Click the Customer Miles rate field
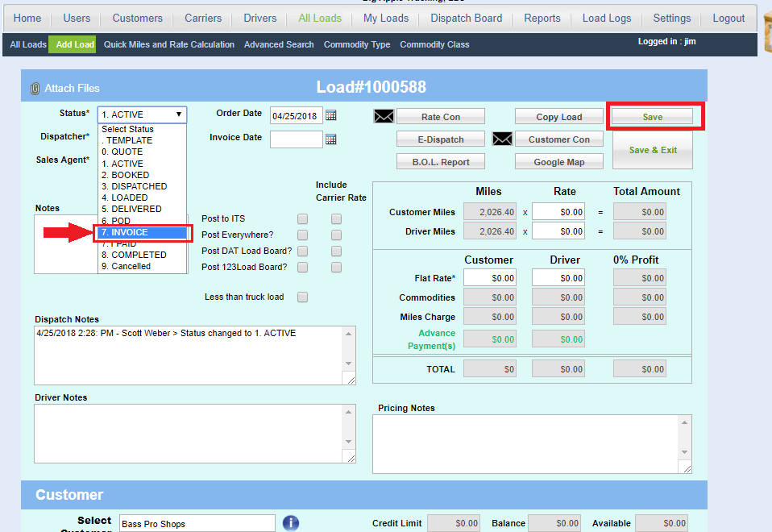 (558, 212)
